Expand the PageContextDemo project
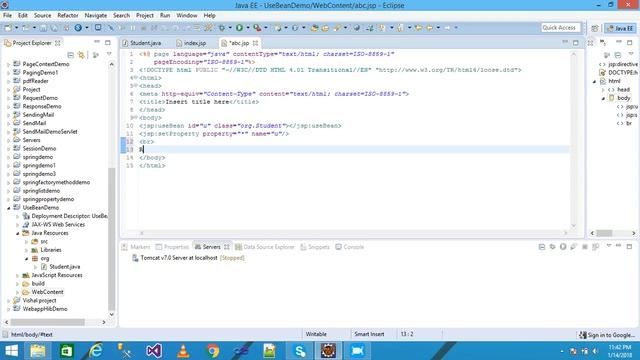640x360 pixels. pos(8,64)
